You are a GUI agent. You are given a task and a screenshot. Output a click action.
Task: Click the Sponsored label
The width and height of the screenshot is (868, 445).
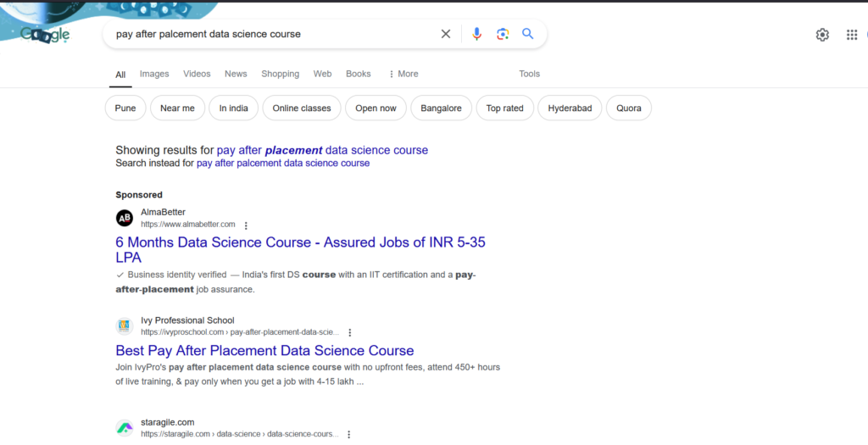pos(139,195)
